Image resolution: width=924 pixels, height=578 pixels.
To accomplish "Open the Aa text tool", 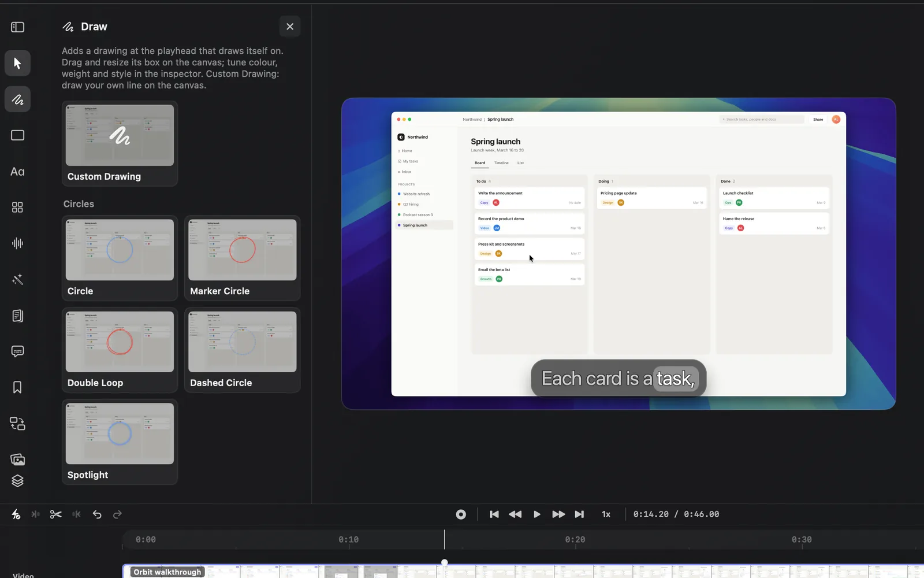I will (17, 172).
